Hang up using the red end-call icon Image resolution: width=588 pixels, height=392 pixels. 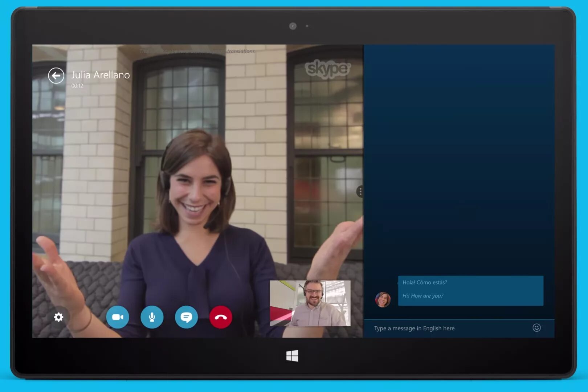[x=221, y=317]
